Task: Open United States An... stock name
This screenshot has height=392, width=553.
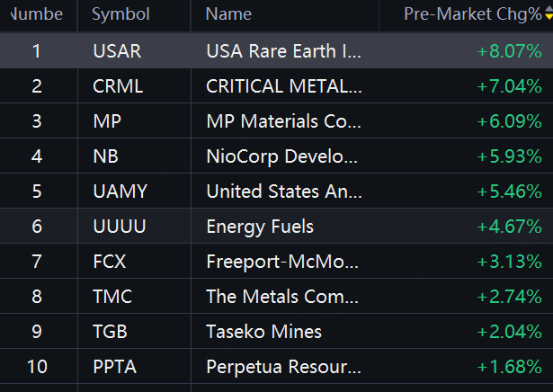Action: 284,192
